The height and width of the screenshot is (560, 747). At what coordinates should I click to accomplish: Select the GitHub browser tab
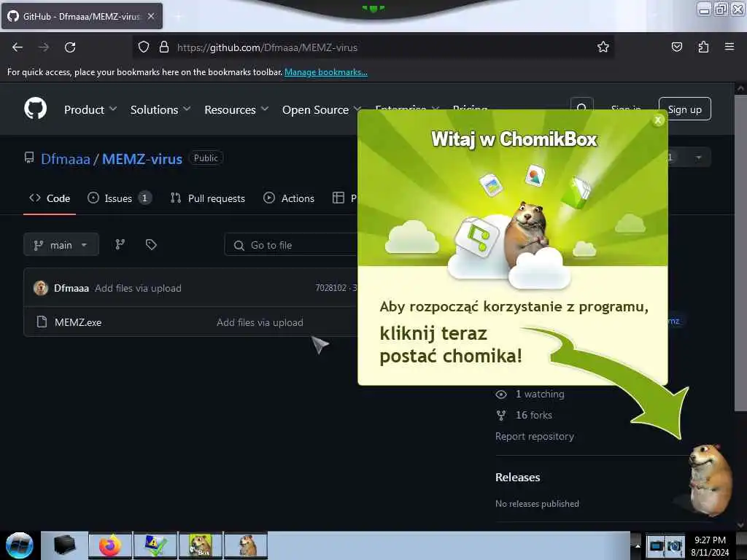(x=81, y=16)
